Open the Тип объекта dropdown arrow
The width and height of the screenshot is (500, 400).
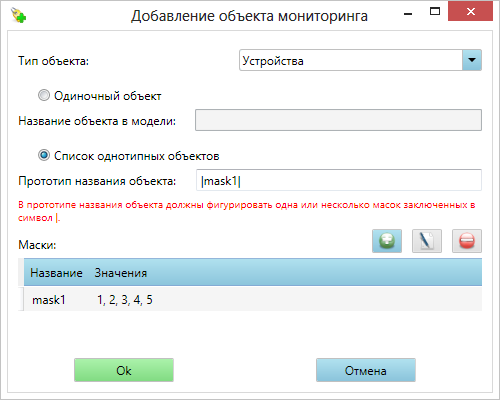click(472, 60)
